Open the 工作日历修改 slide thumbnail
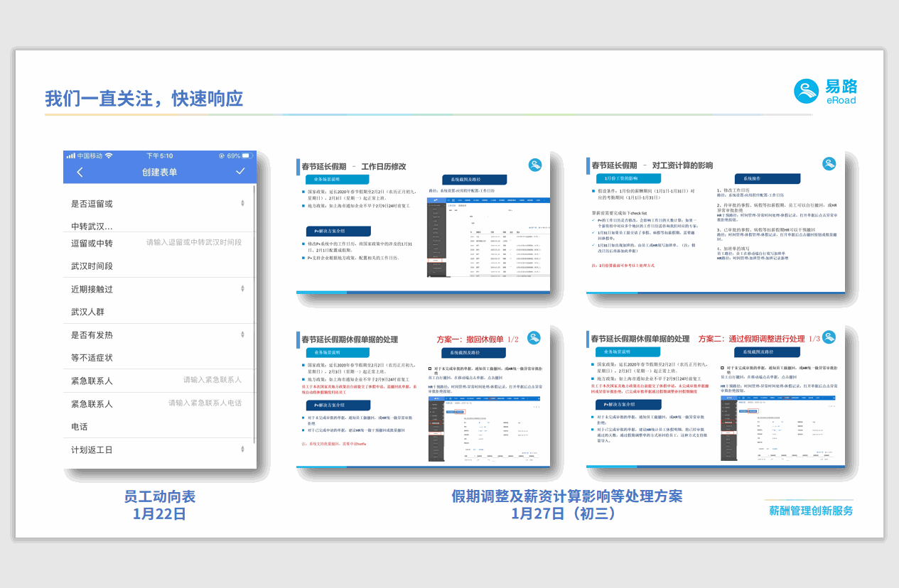This screenshot has height=588, width=899. pos(423,223)
